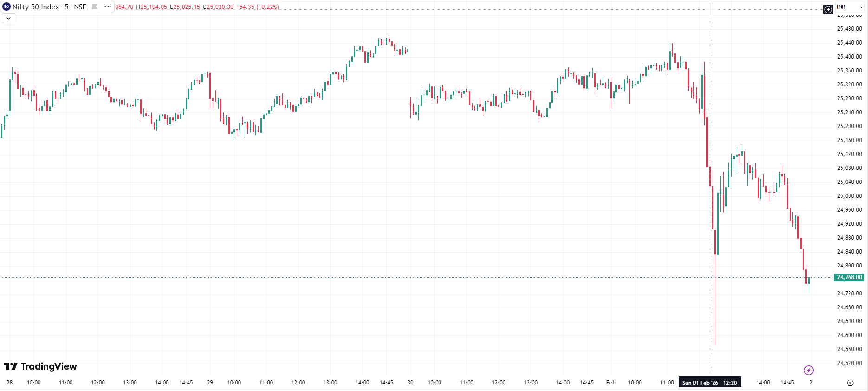Click the Nifty 50 Index symbol title
Viewport: 868px width, 391px height.
click(x=49, y=7)
